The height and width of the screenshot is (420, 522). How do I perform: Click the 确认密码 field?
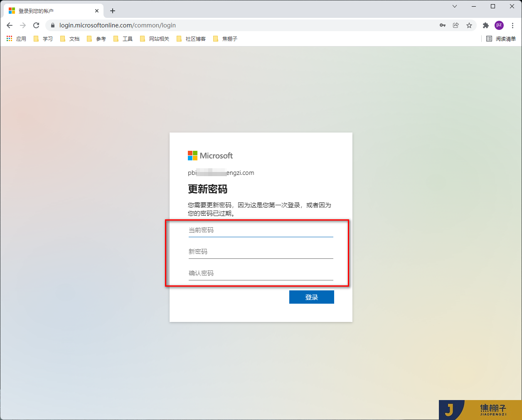click(x=261, y=273)
